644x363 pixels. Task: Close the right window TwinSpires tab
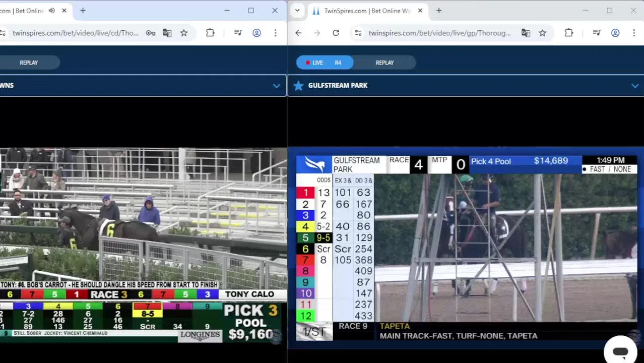(x=420, y=11)
